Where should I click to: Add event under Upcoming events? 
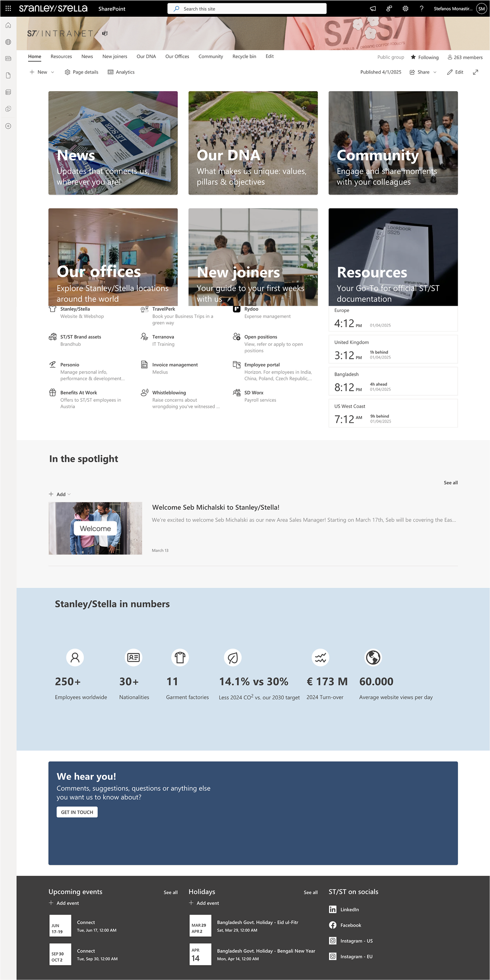tap(64, 903)
